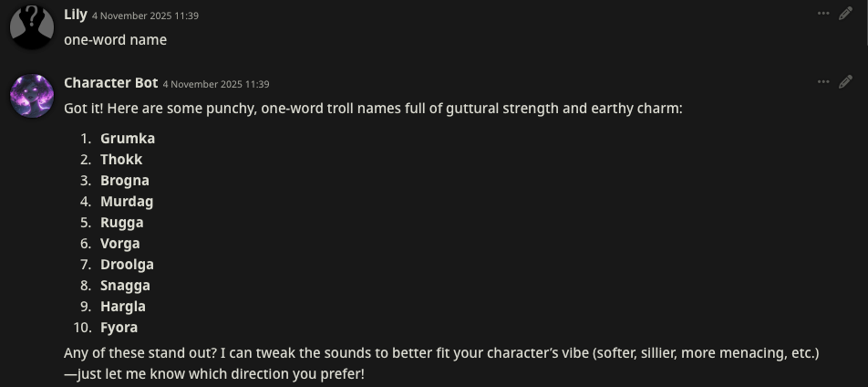The height and width of the screenshot is (387, 868).
Task: Click the name Thokk in the list
Action: click(x=121, y=160)
